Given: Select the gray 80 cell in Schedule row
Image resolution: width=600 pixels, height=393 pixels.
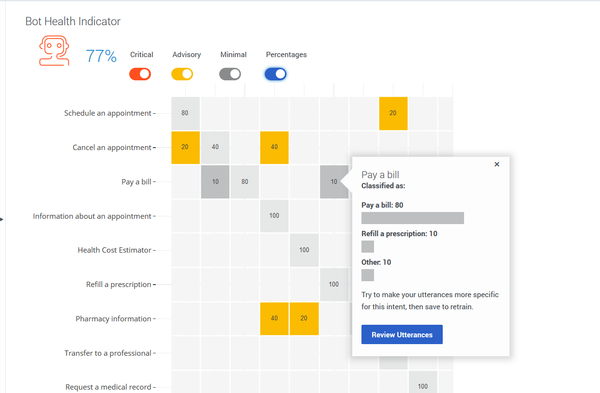Looking at the screenshot, I should pyautogui.click(x=185, y=113).
